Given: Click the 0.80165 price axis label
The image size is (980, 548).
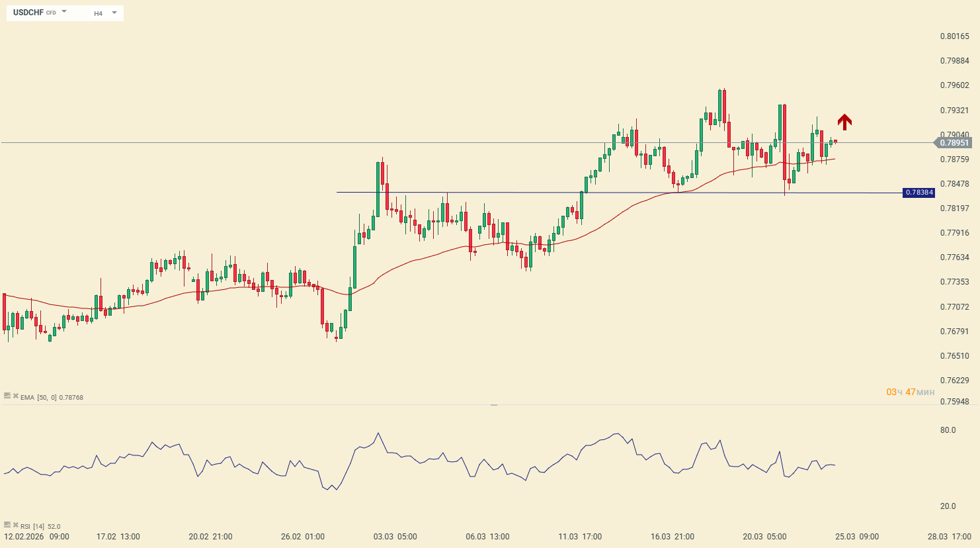Looking at the screenshot, I should (x=954, y=36).
